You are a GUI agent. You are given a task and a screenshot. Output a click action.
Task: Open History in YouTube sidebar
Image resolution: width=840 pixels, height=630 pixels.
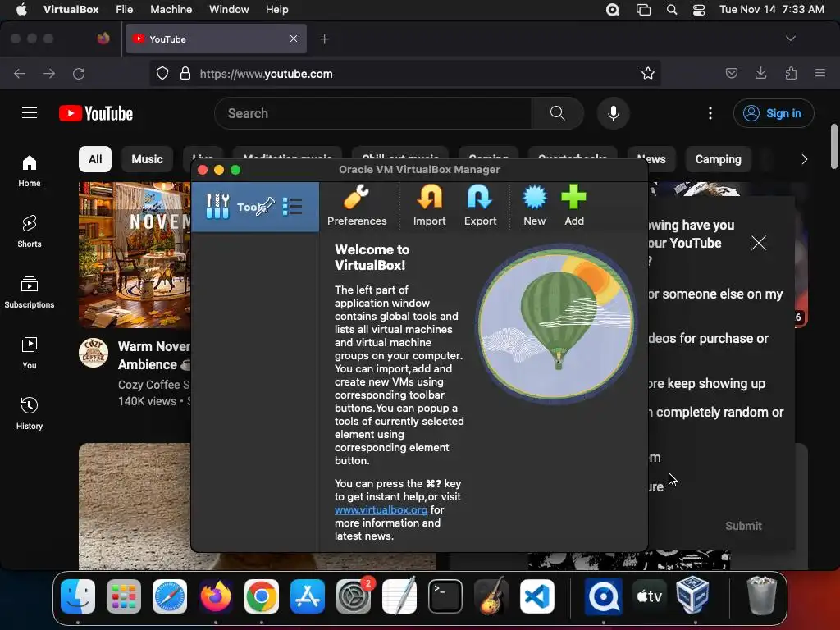(x=30, y=413)
